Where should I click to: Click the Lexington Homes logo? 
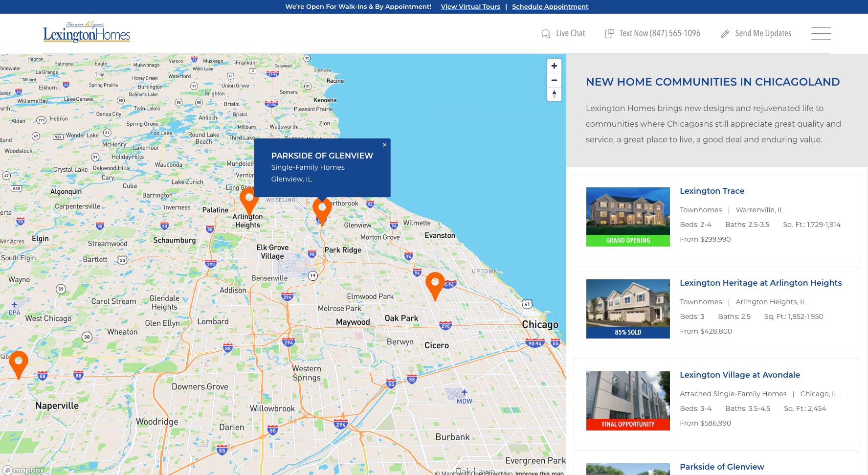pos(87,32)
